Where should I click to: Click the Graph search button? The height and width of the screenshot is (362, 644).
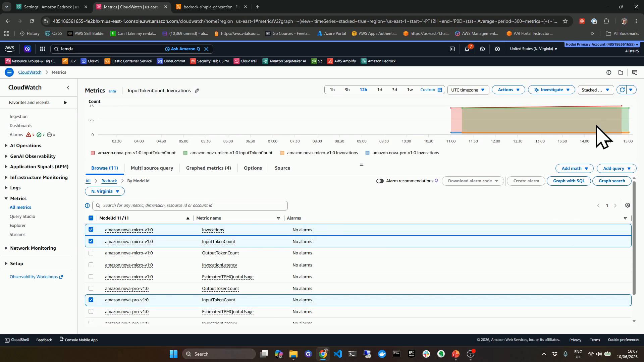[x=612, y=181]
